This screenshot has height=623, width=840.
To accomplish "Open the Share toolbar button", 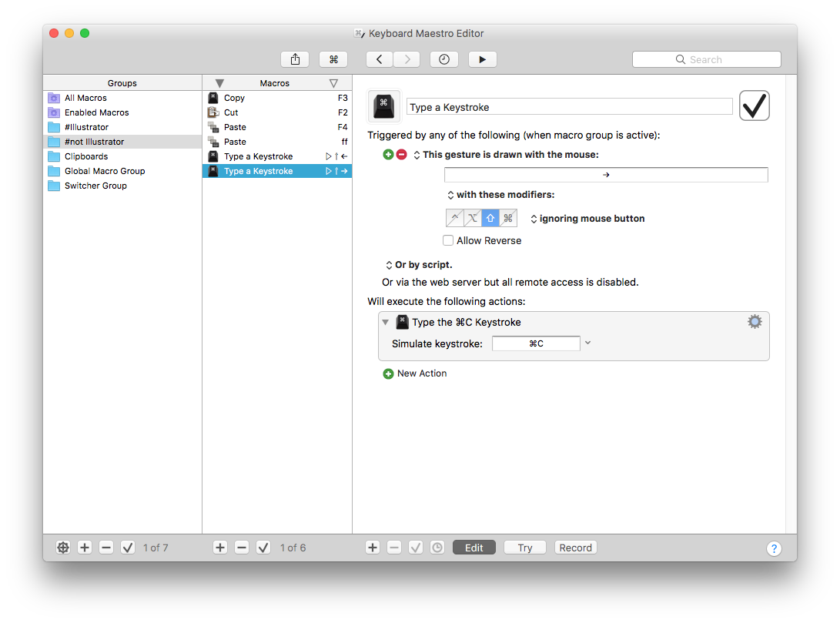I will tap(295, 59).
